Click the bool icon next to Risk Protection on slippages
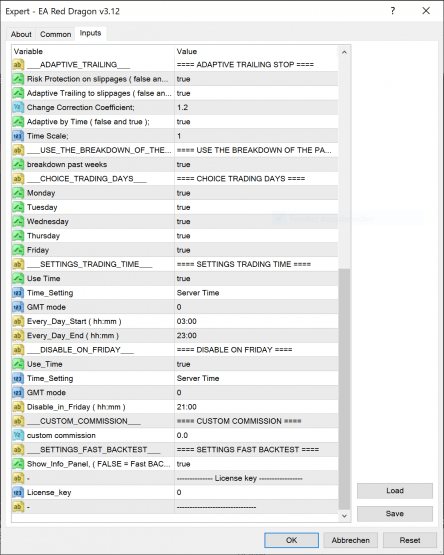The height and width of the screenshot is (555, 444). 18,79
